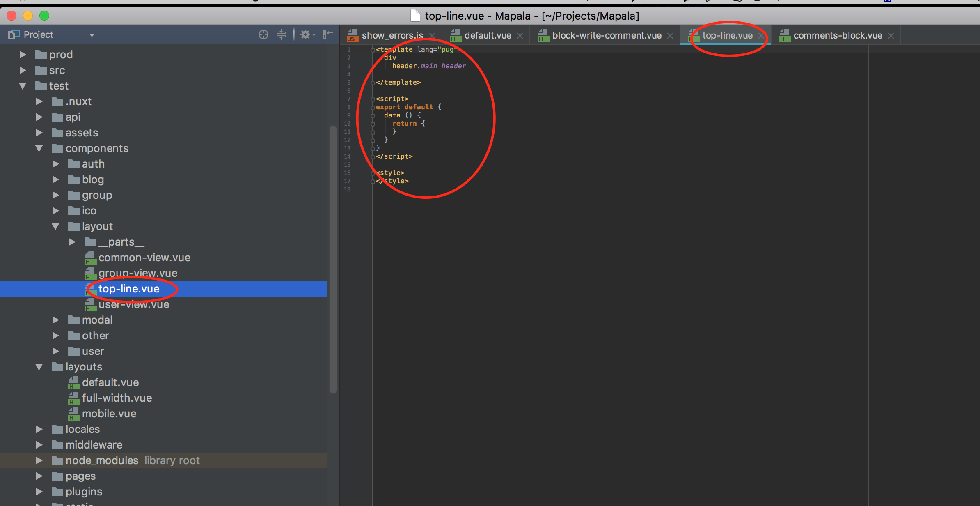
Task: Click the plugins folder icon
Action: pyautogui.click(x=57, y=492)
